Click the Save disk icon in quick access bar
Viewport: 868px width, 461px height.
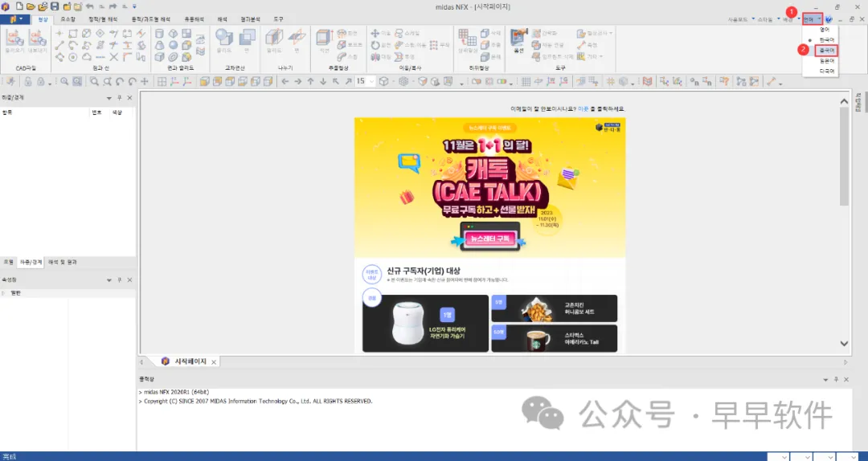(x=55, y=6)
